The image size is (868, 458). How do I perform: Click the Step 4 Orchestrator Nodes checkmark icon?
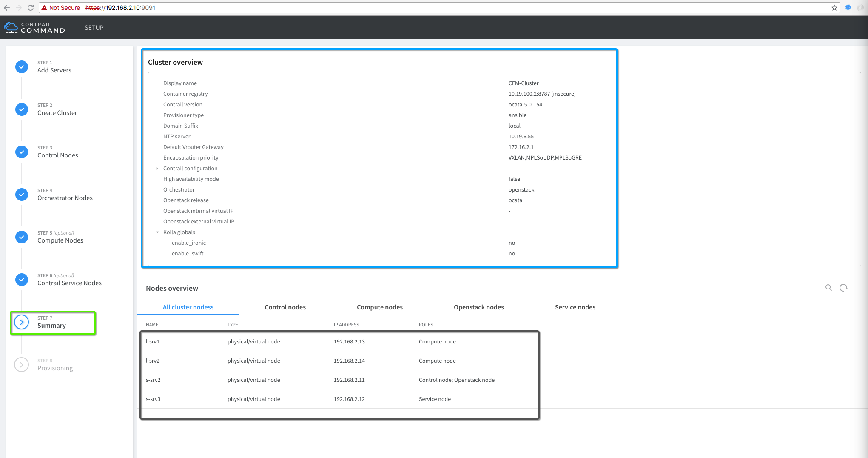[22, 195]
